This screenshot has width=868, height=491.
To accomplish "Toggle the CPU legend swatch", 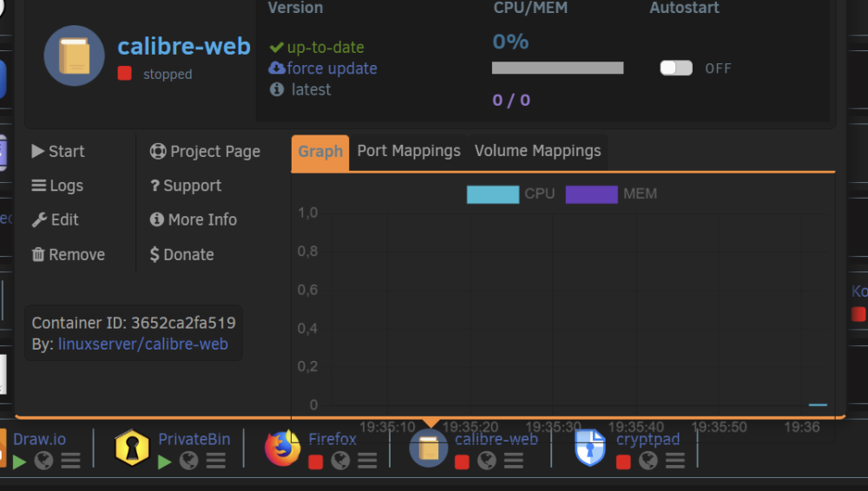I will 493,194.
